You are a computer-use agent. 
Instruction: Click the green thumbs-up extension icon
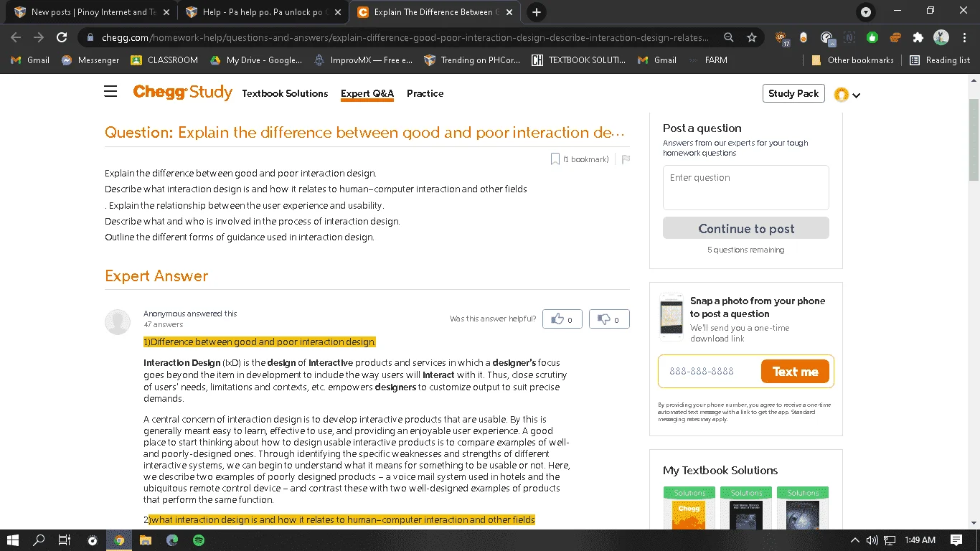point(872,37)
